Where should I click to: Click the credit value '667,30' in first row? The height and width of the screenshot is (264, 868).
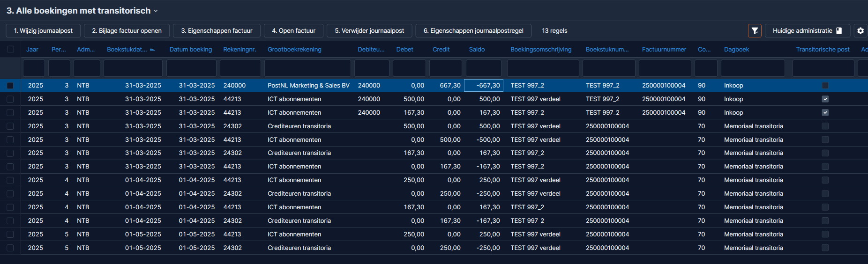click(450, 86)
